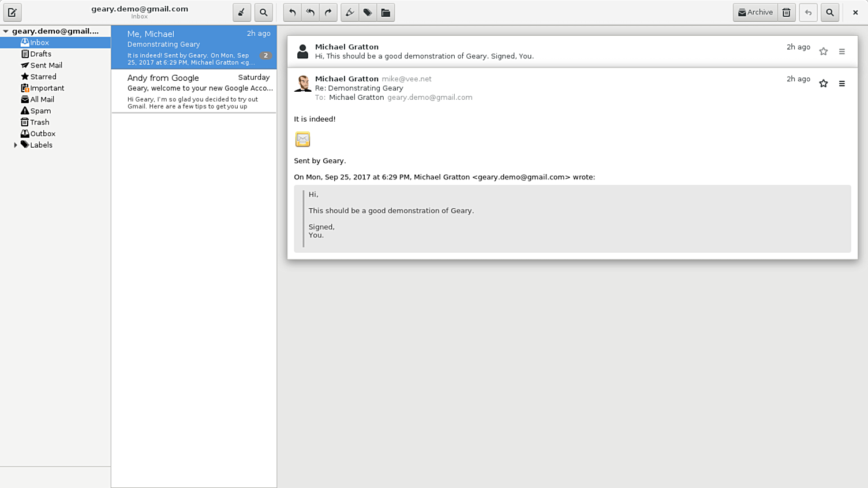The image size is (868, 488).
Task: Open the second message's hamburger menu
Action: (842, 84)
